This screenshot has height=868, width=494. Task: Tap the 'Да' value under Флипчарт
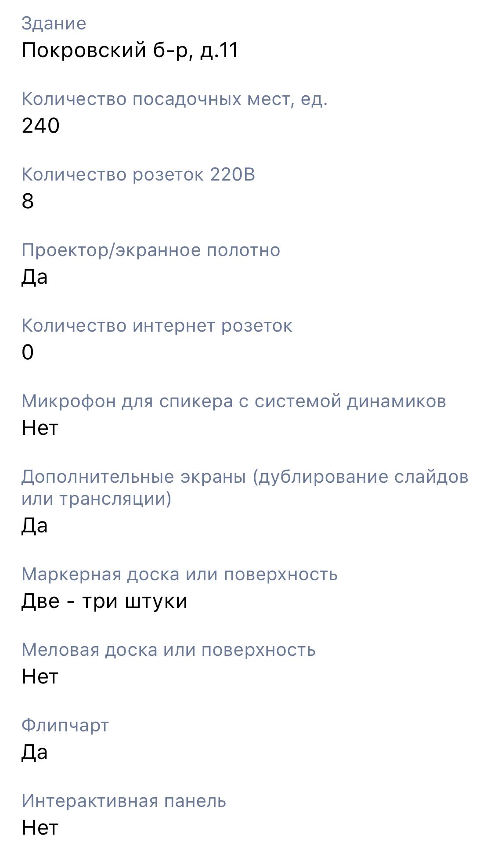34,752
